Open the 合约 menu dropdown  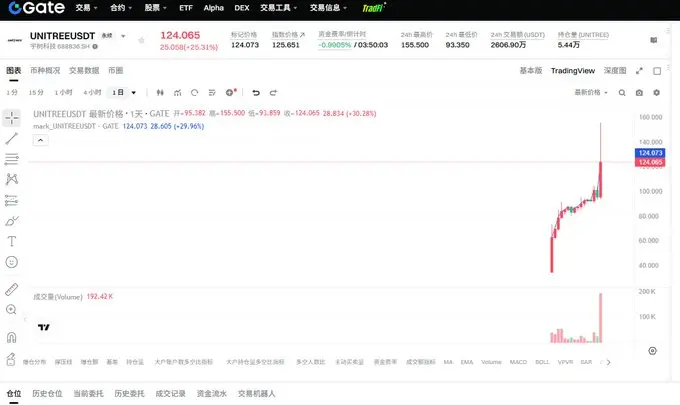coord(121,7)
